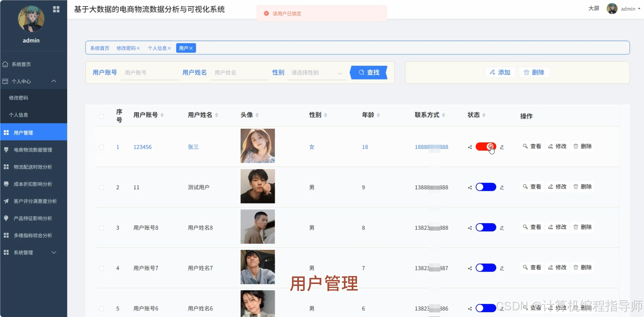Open the 个人信息 sidebar item
This screenshot has height=317, width=644.
pos(33,115)
